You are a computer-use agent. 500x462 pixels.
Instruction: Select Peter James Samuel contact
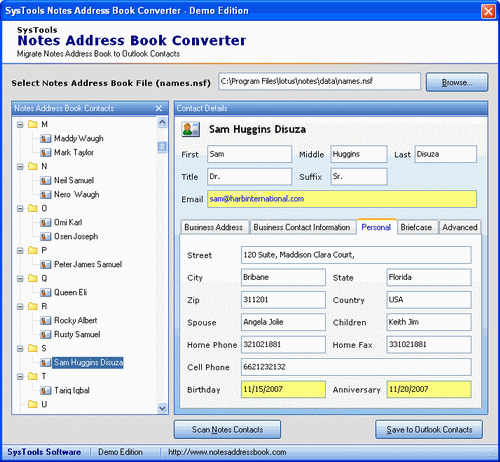click(x=88, y=264)
